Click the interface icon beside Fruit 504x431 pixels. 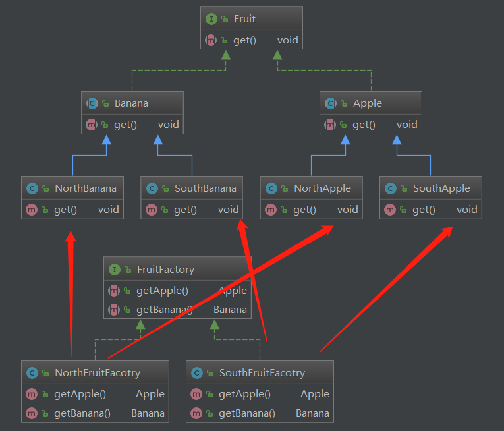click(211, 19)
